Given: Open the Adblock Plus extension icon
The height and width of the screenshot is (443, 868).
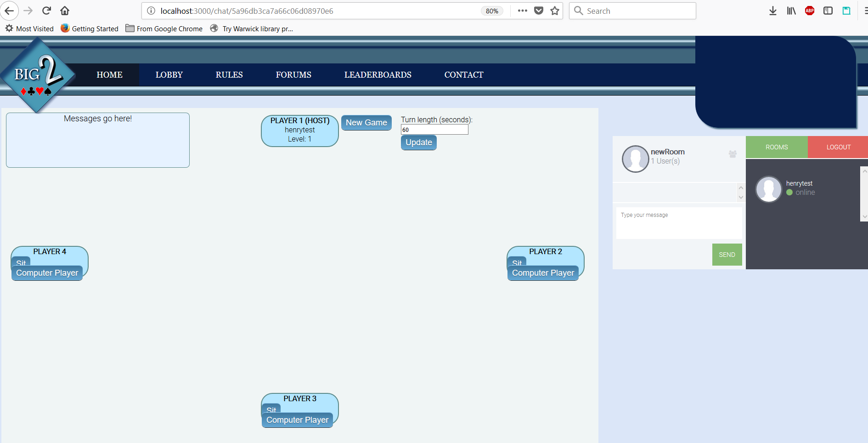Looking at the screenshot, I should click(809, 11).
